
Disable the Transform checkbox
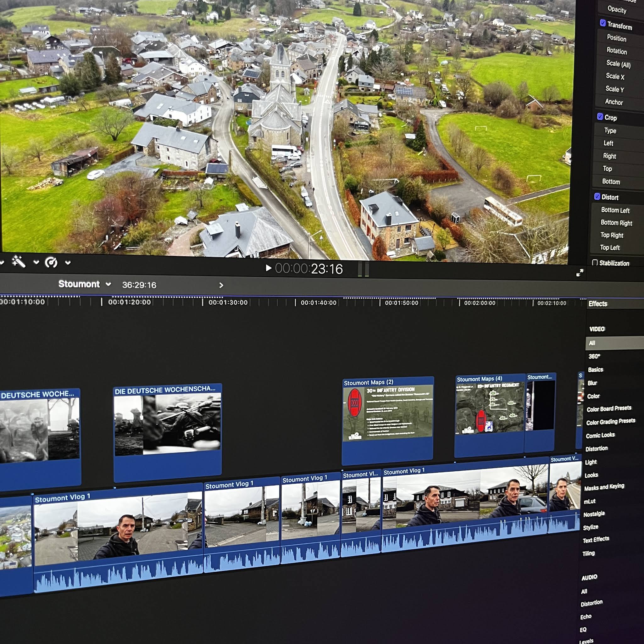click(x=603, y=23)
